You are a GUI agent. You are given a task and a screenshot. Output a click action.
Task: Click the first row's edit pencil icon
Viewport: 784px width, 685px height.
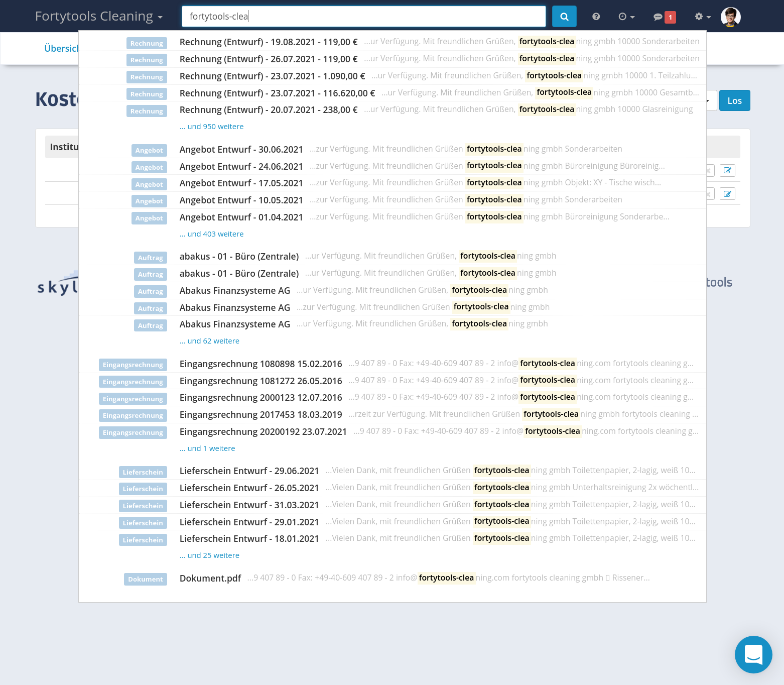pyautogui.click(x=727, y=170)
